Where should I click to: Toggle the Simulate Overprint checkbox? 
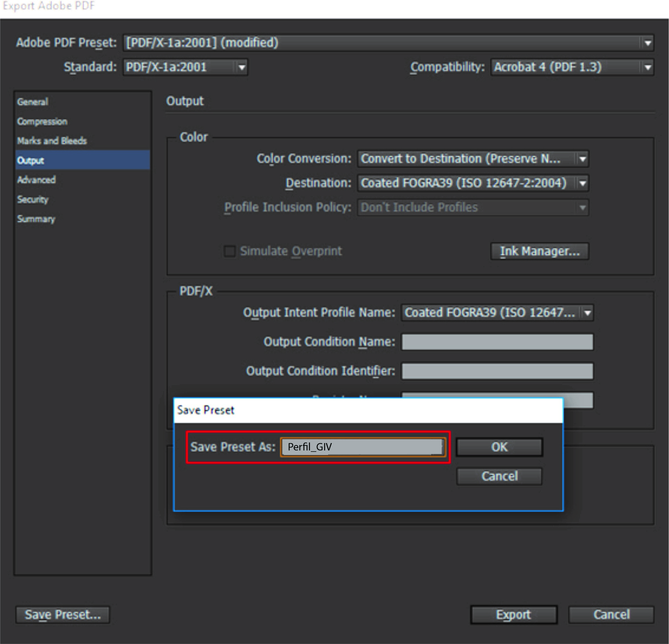230,251
